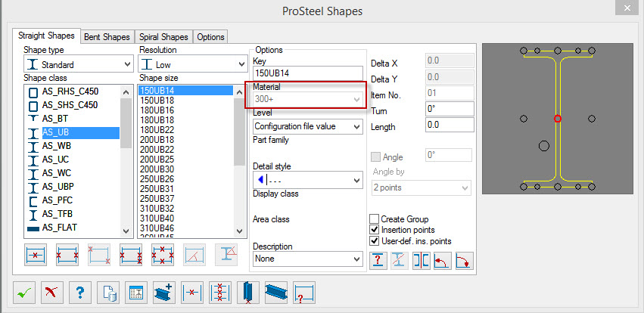Click the red X cancel icon
Viewport: 644px width, 313px height.
click(x=51, y=293)
